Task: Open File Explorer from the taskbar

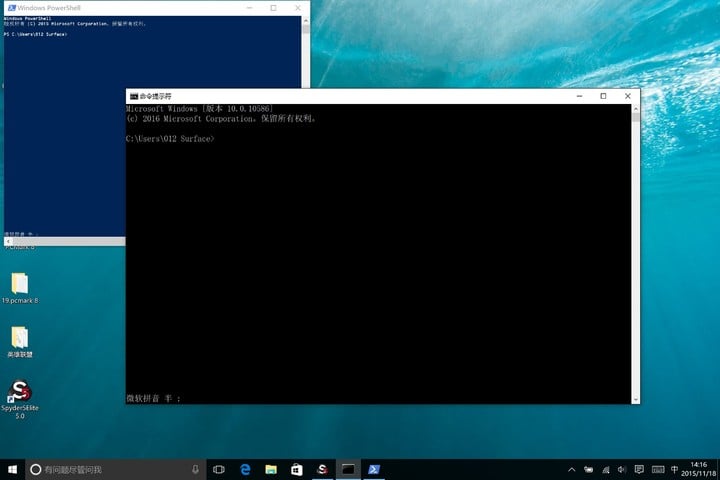Action: pyautogui.click(x=271, y=469)
